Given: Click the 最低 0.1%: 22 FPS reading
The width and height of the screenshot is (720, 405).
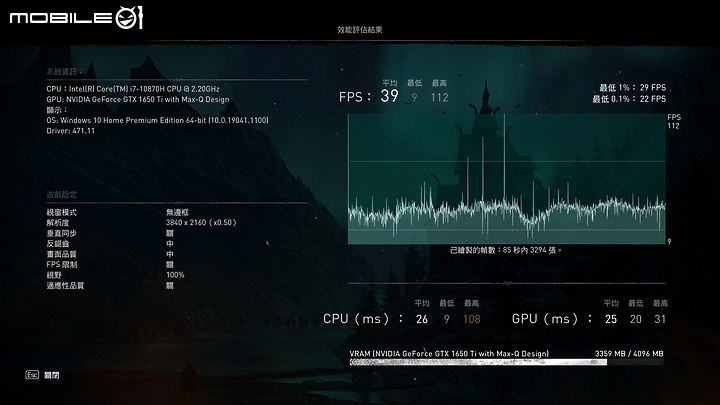Looking at the screenshot, I should [x=629, y=99].
